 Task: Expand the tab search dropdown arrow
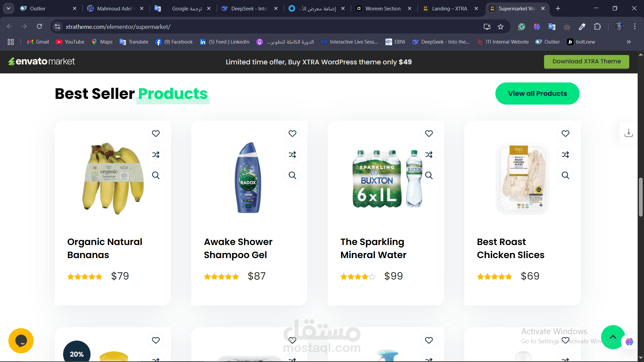(x=8, y=8)
